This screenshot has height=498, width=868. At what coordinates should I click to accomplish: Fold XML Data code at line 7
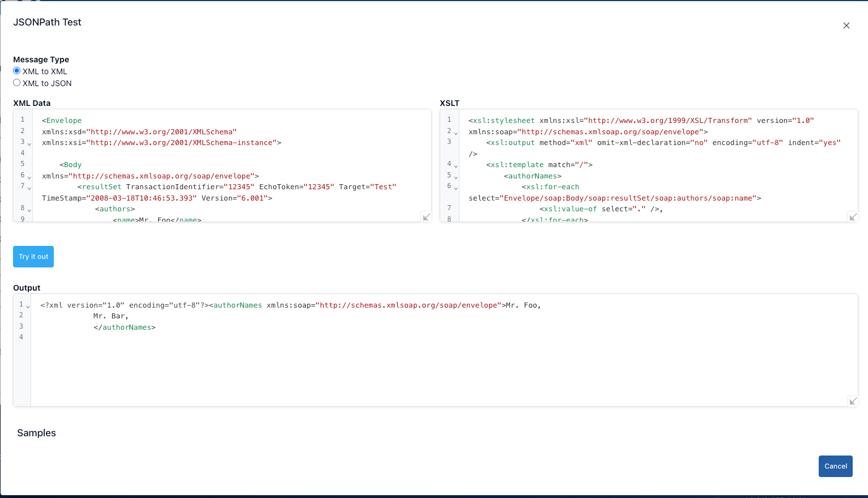29,188
